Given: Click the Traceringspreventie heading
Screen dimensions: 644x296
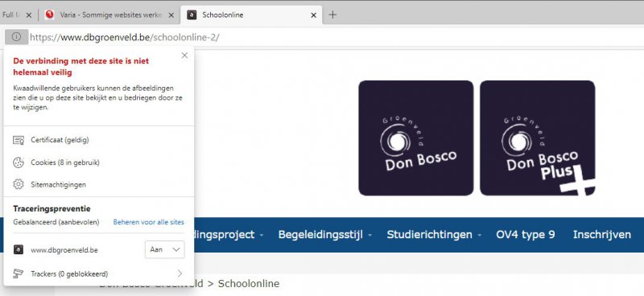Looking at the screenshot, I should (x=52, y=209).
